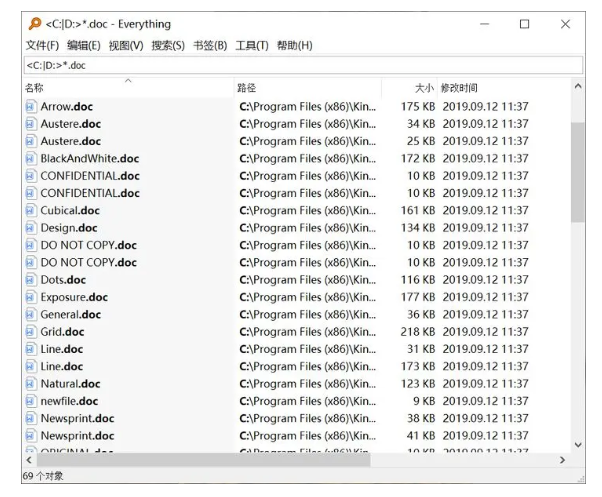This screenshot has height=497, width=602.
Task: Select the Arrow.doc file name
Action: [67, 106]
